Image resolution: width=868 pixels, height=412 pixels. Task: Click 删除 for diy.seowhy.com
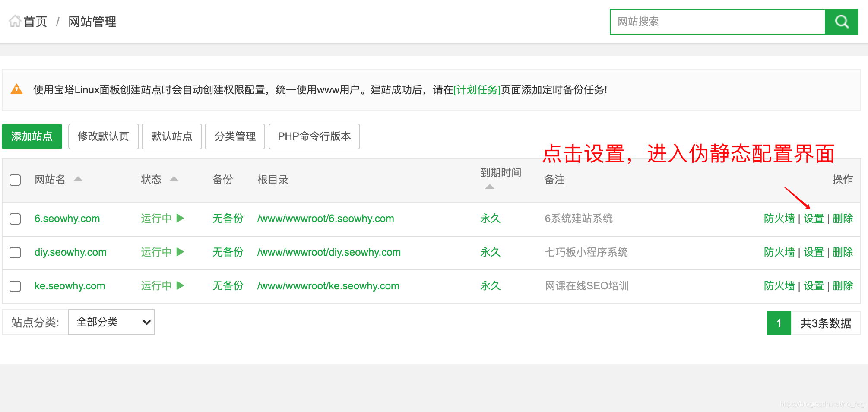click(843, 252)
